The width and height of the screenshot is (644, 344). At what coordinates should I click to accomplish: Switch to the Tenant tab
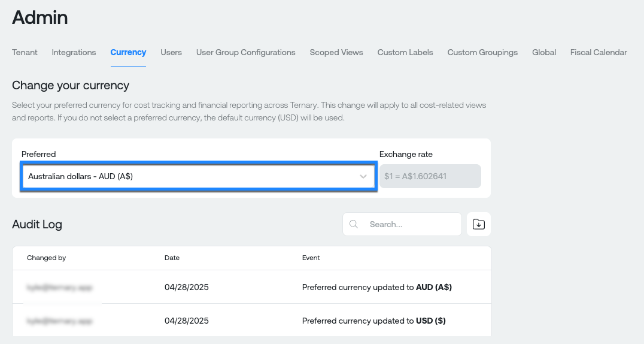coord(25,52)
